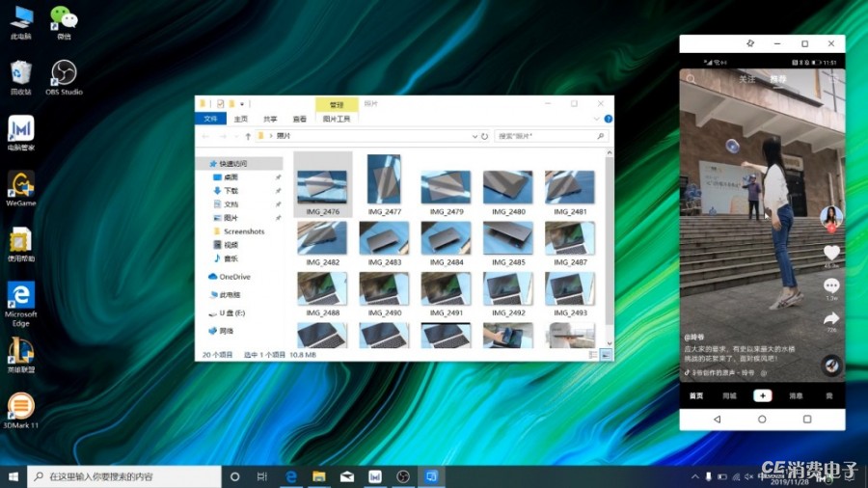Select the IMG_2485 thumbnail
The image size is (868, 488).
(x=508, y=243)
